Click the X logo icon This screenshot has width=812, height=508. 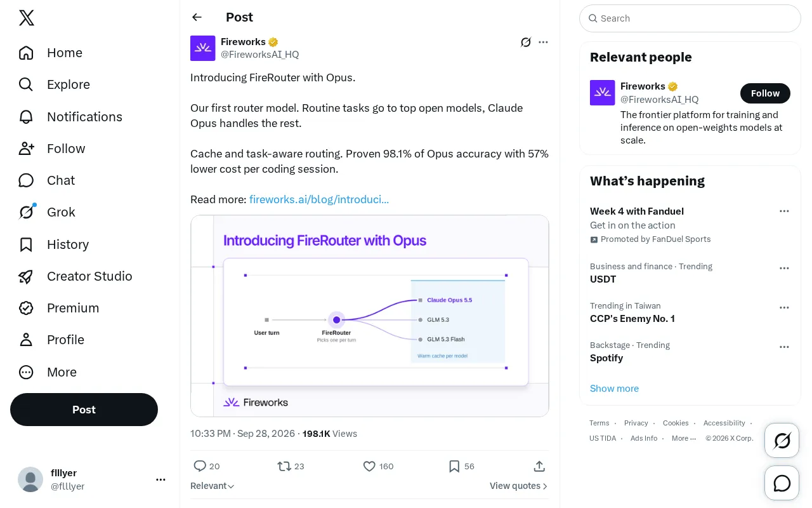27,18
